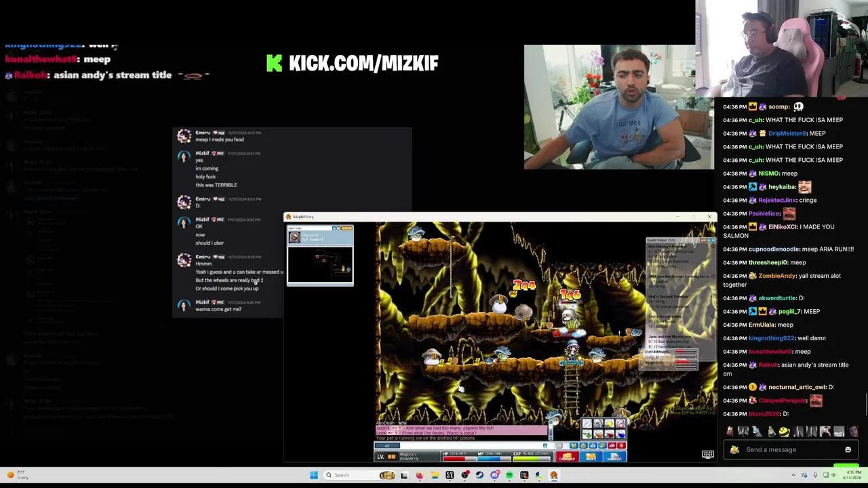The height and width of the screenshot is (488, 868).
Task: Click the MapleStory window title bar
Action: point(500,217)
